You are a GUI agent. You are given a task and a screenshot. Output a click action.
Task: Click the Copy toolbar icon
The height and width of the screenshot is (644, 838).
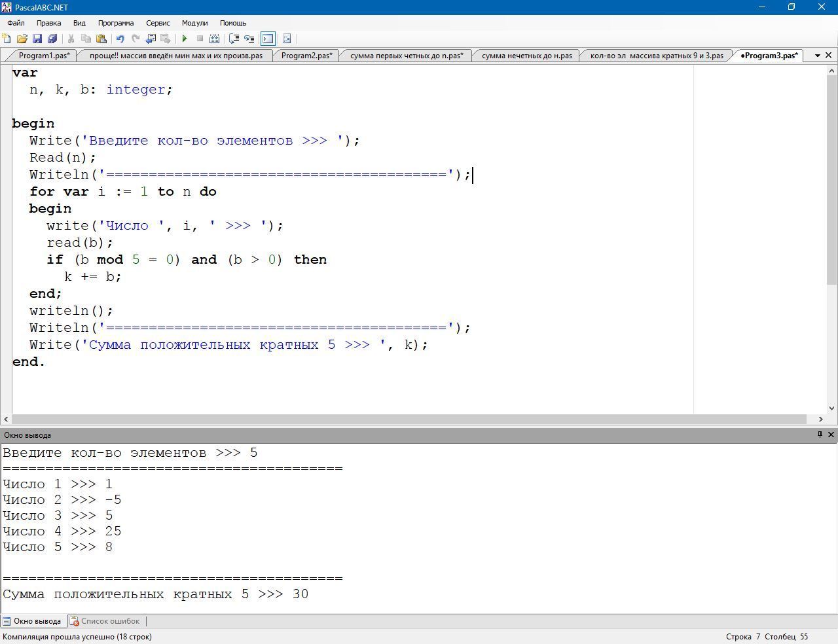(x=86, y=39)
